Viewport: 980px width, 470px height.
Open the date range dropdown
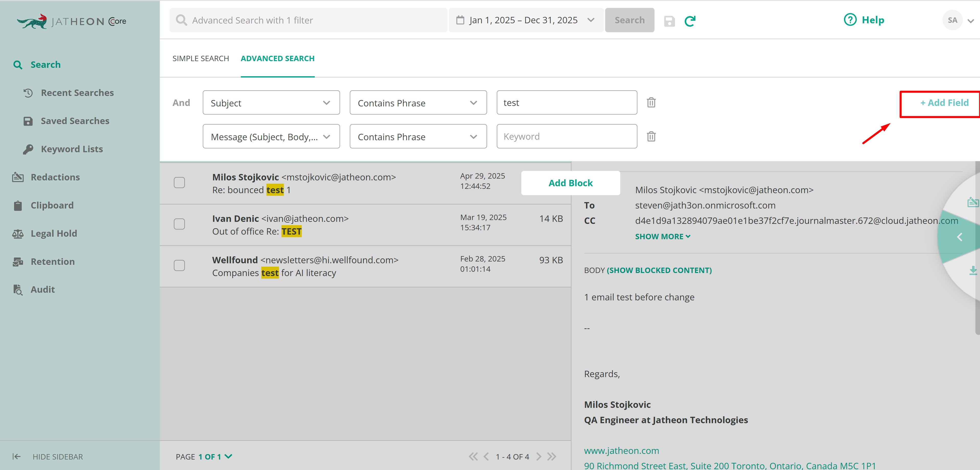pos(526,20)
